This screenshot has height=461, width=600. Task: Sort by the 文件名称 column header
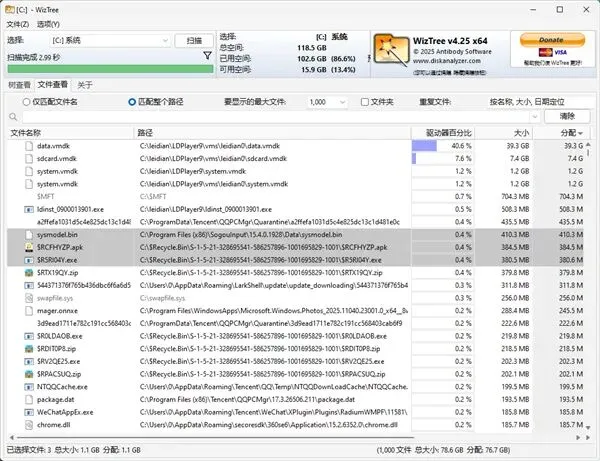click(70, 133)
